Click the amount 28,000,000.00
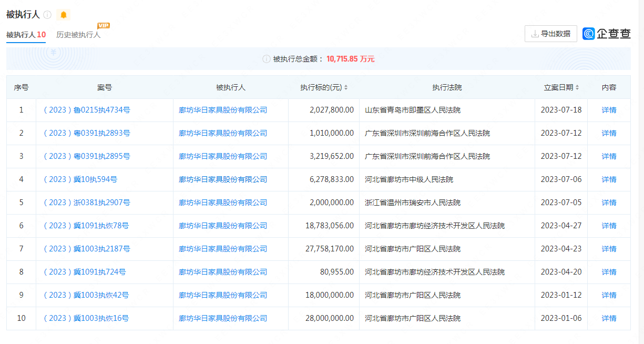644x344 pixels. coord(330,318)
